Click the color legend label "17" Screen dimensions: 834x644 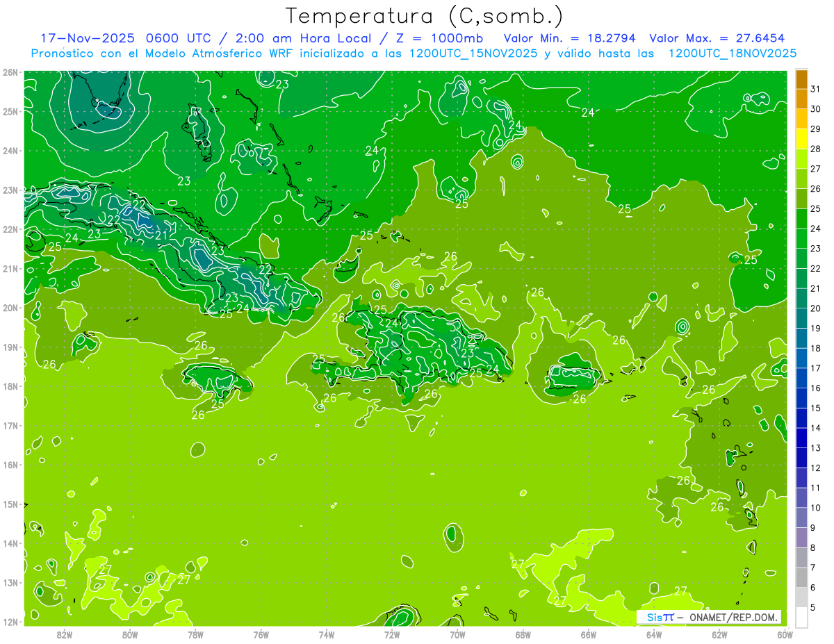coord(816,368)
